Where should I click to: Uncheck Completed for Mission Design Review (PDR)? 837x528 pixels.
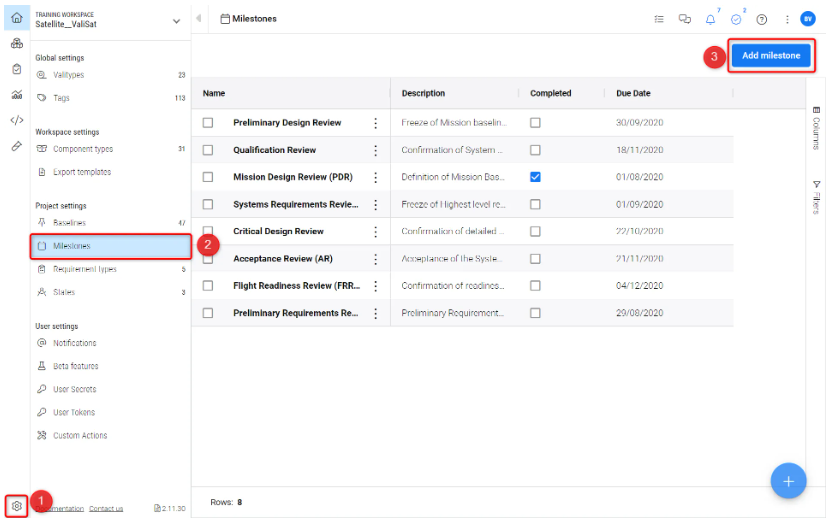[535, 177]
